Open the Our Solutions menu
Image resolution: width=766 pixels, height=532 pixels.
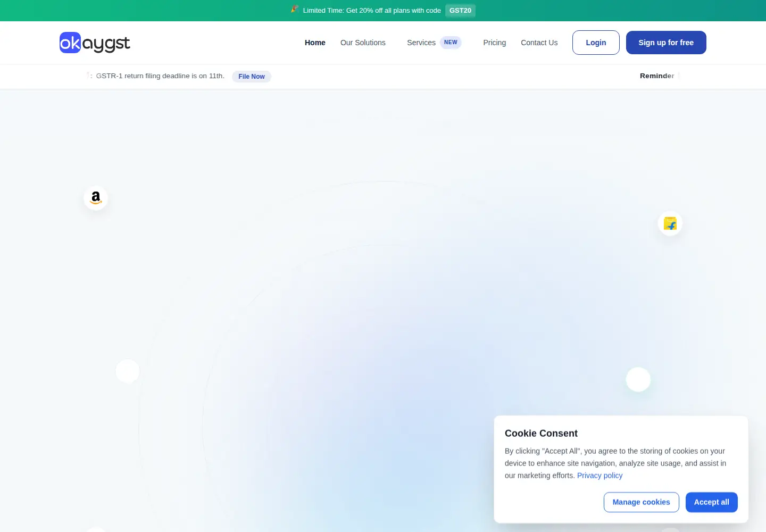[x=363, y=43]
